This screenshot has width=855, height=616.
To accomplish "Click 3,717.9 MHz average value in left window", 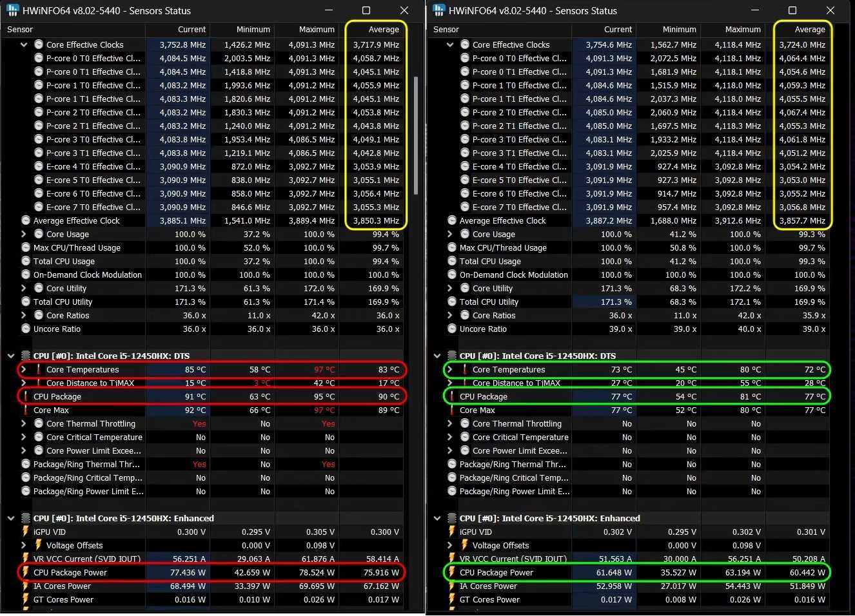I will (376, 44).
